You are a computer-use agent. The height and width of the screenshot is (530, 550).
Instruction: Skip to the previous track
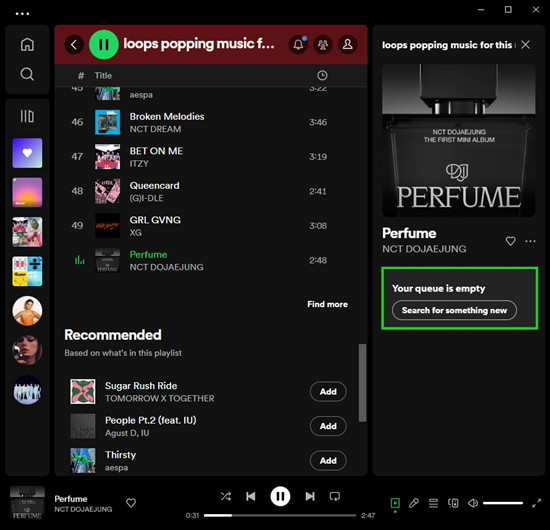point(250,496)
